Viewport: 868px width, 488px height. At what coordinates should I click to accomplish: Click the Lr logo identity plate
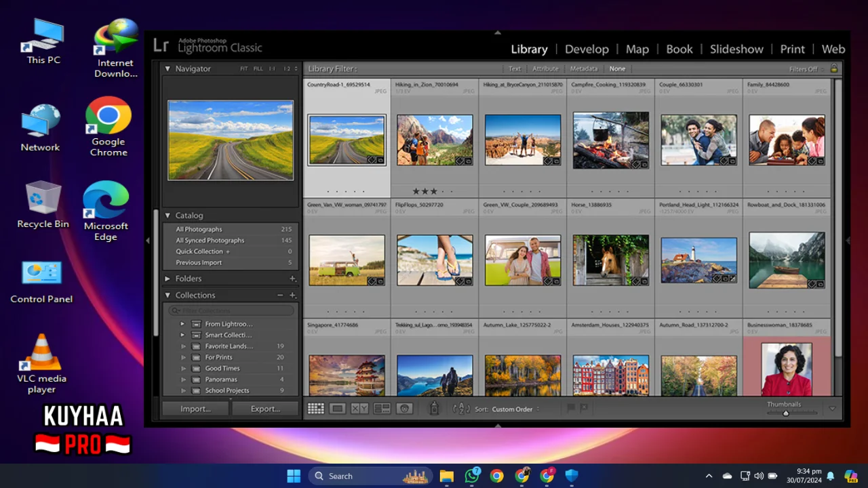pyautogui.click(x=161, y=45)
